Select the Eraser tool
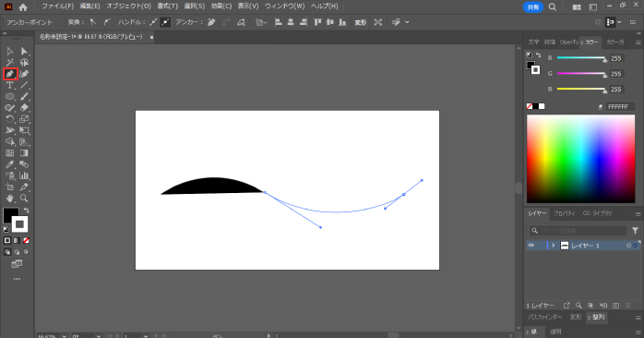The image size is (644, 338). point(24,108)
